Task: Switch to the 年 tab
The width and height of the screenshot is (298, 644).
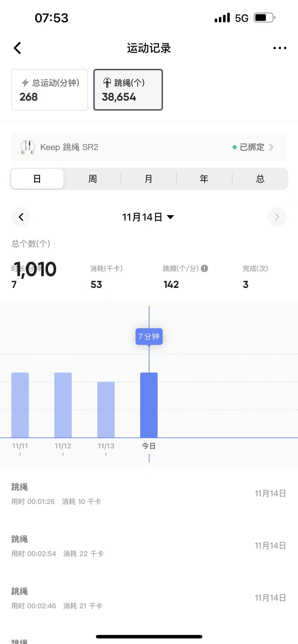Action: (x=204, y=179)
